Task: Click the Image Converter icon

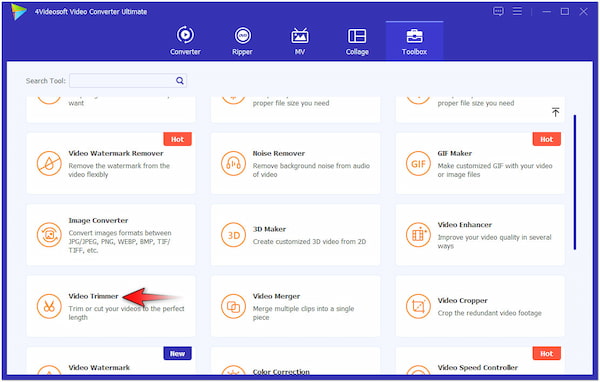Action: click(49, 235)
